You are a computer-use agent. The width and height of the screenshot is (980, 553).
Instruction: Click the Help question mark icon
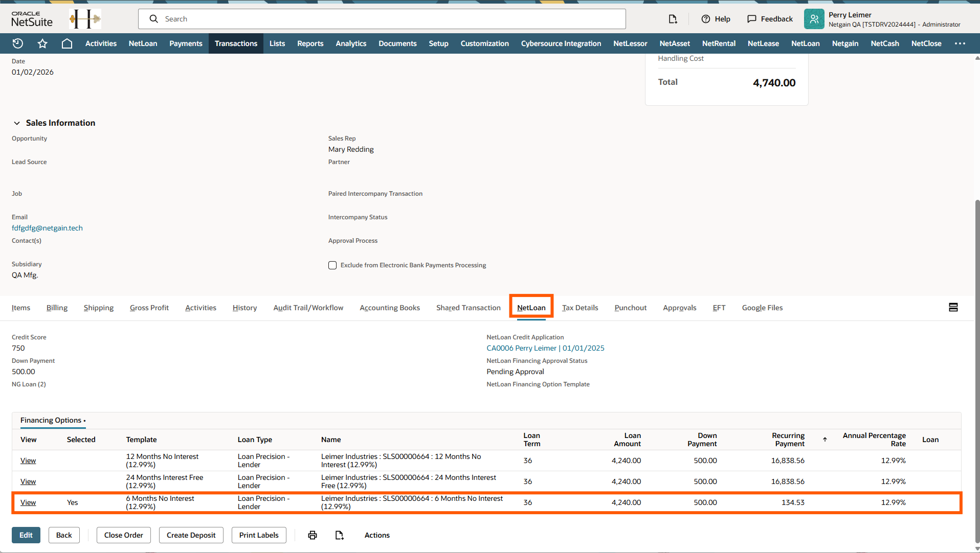click(706, 19)
